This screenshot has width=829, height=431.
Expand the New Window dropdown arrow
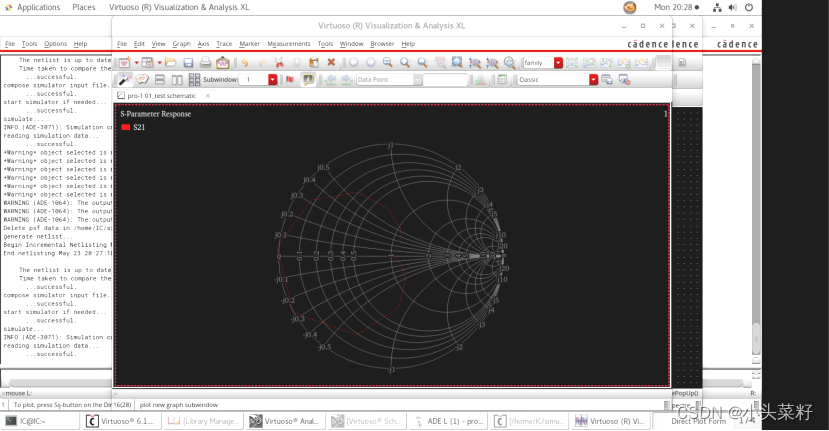click(136, 62)
